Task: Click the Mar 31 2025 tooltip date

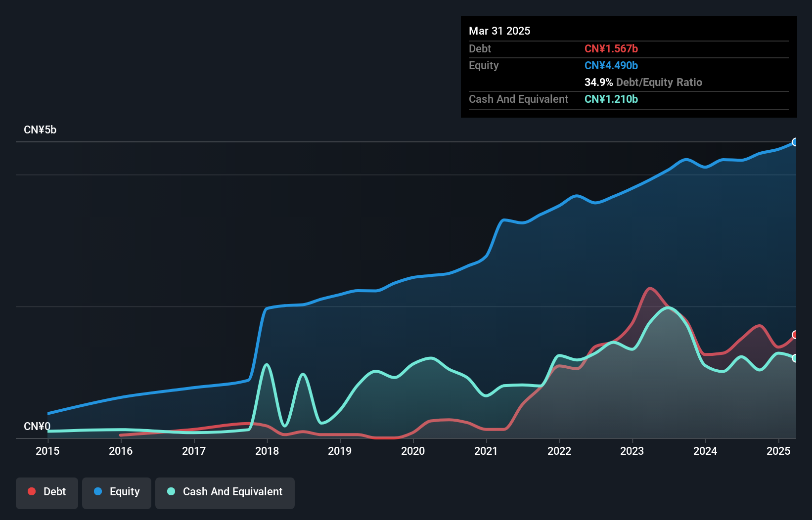Action: 499,31
